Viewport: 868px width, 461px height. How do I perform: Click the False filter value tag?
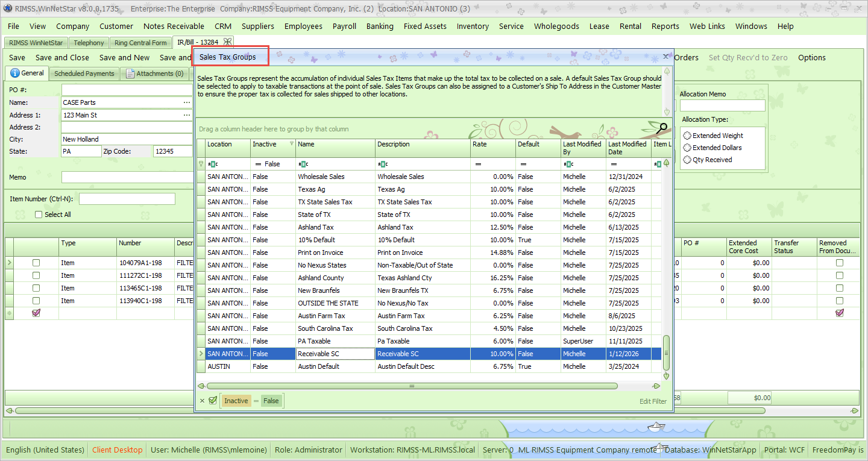271,401
